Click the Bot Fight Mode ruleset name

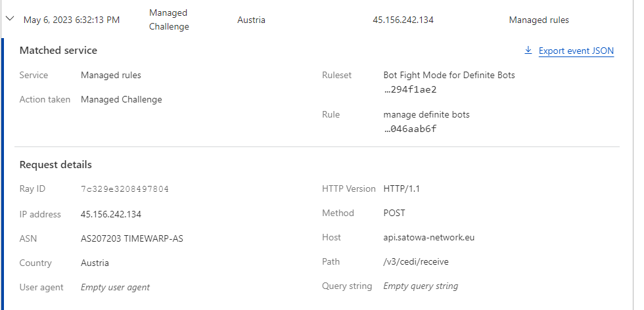pyautogui.click(x=449, y=75)
